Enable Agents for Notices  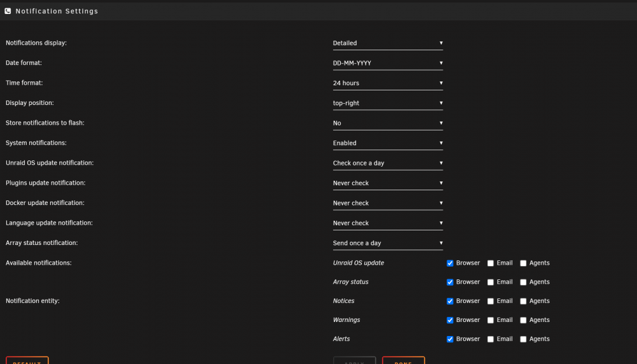[523, 301]
